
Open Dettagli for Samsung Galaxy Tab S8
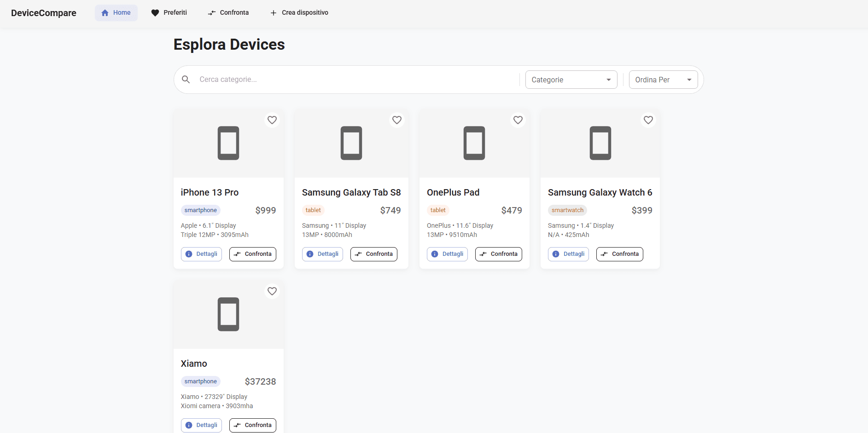tap(322, 254)
